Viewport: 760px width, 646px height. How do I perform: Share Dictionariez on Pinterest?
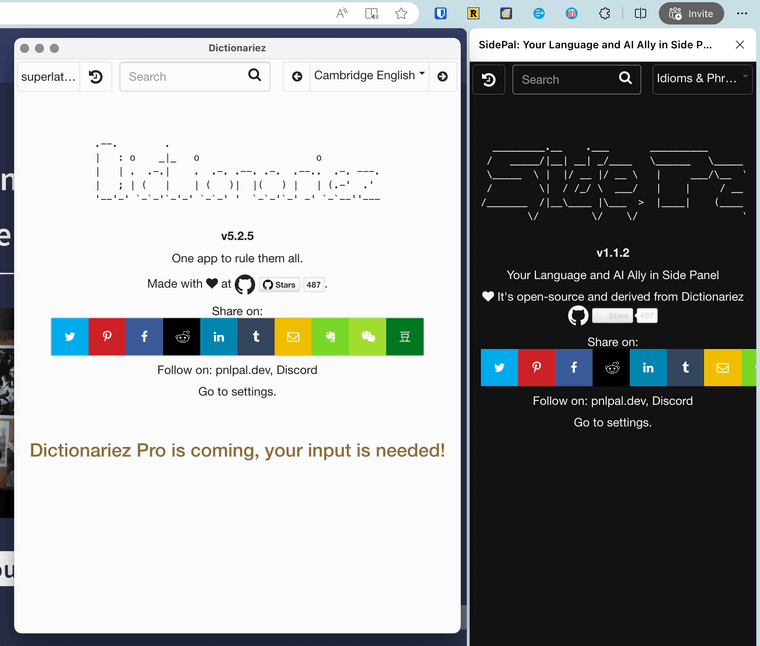pyautogui.click(x=107, y=337)
